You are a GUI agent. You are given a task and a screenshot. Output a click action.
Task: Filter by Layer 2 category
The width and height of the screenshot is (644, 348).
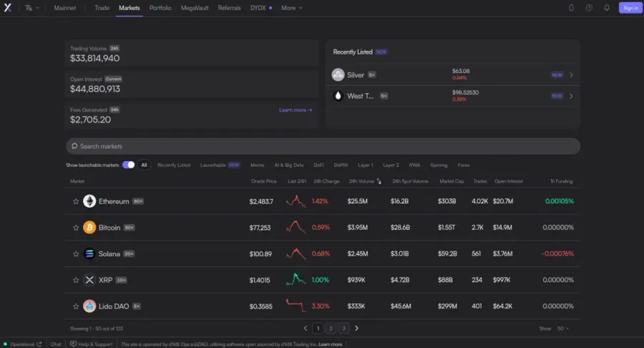pyautogui.click(x=391, y=165)
